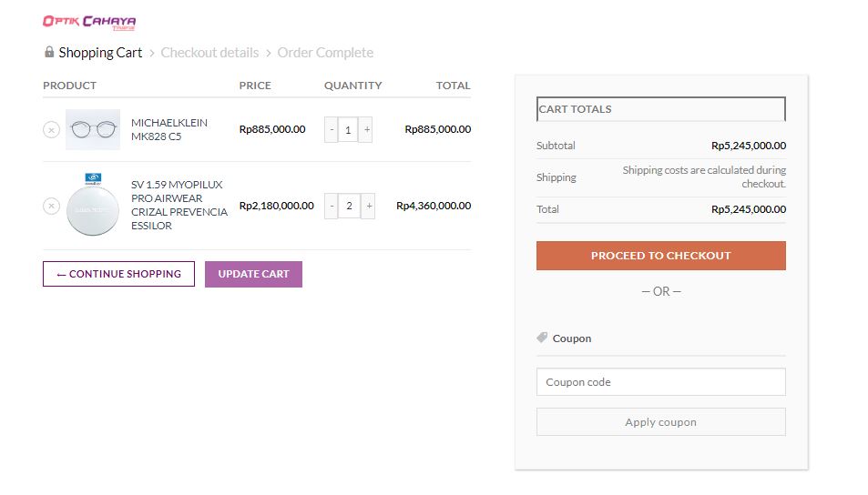Remove Myopilux Essilor lens from cart
The height and width of the screenshot is (495, 868).
coord(51,206)
